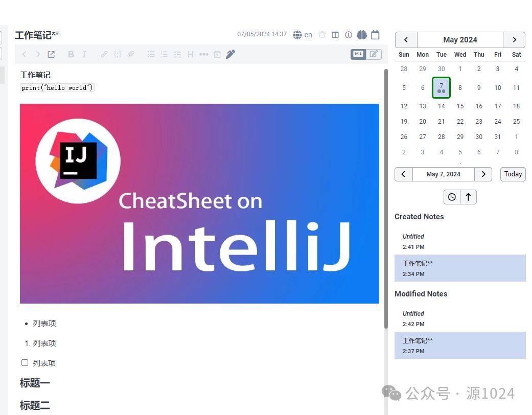Click the IntelliJ CheatSheet image
The height and width of the screenshot is (415, 532).
(x=199, y=203)
